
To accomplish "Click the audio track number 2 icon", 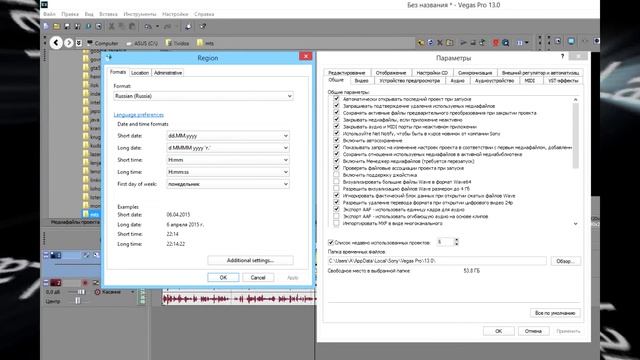I will point(56,282).
